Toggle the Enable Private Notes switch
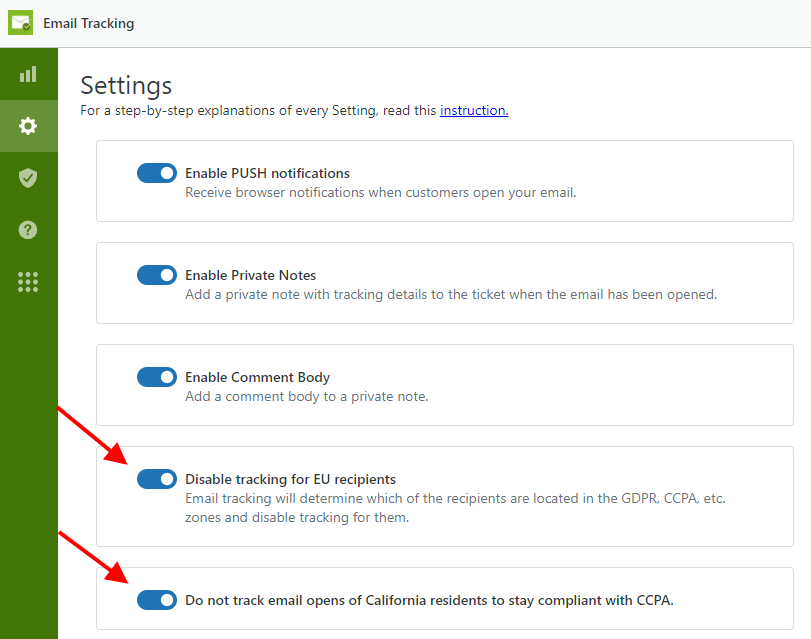 coord(157,275)
